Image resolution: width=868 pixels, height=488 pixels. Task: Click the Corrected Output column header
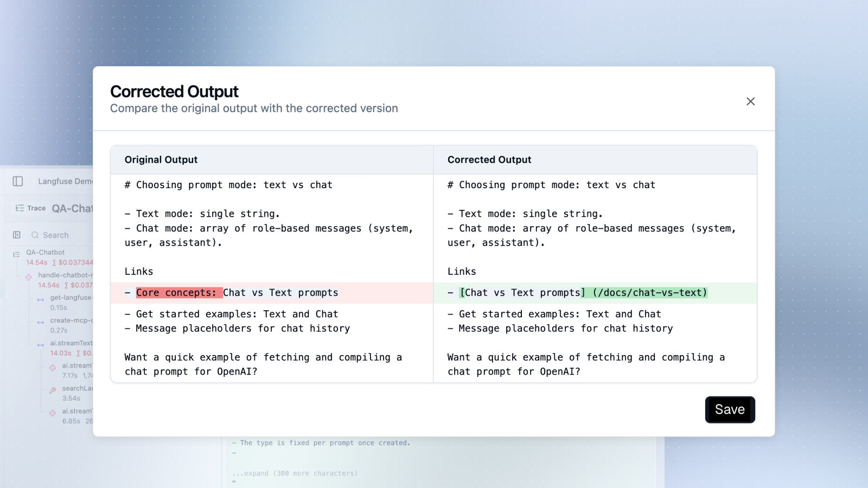pyautogui.click(x=489, y=160)
